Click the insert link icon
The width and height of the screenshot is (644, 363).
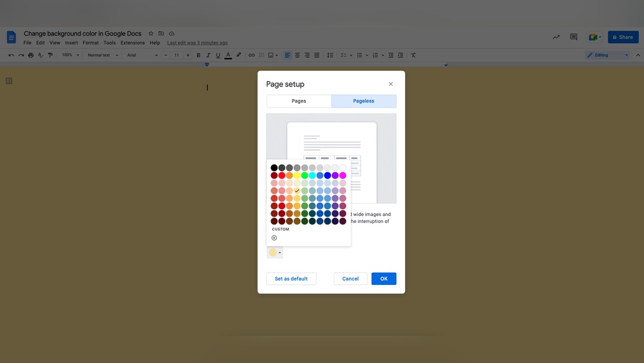click(x=251, y=55)
